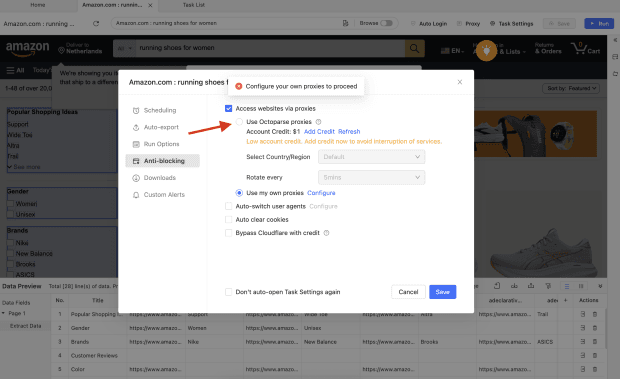Click the help icon beside Use Octoparse proxies
Viewport: 620px width, 379px height.
tap(318, 122)
